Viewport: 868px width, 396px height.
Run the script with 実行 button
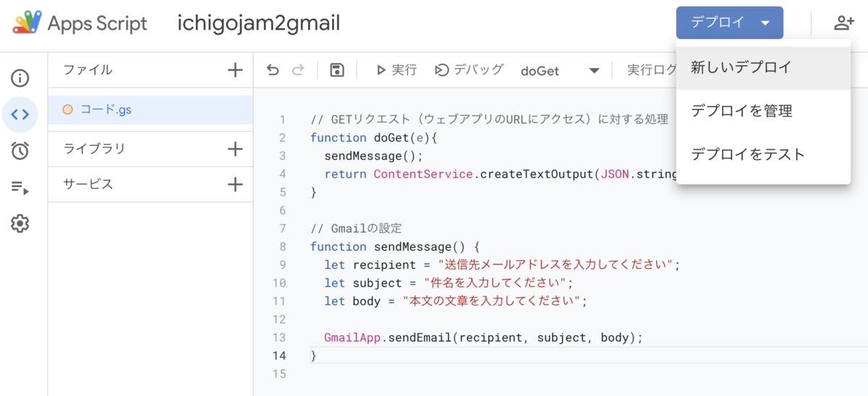[x=396, y=70]
